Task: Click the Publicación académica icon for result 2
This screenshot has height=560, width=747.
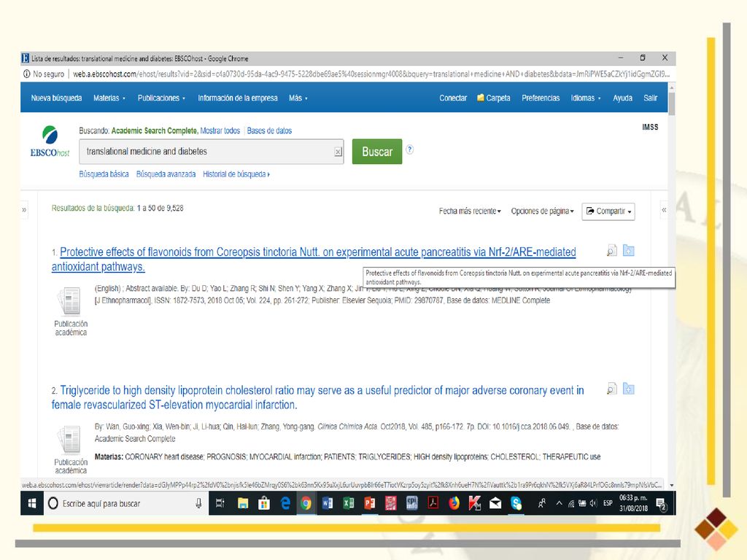Action: point(70,440)
